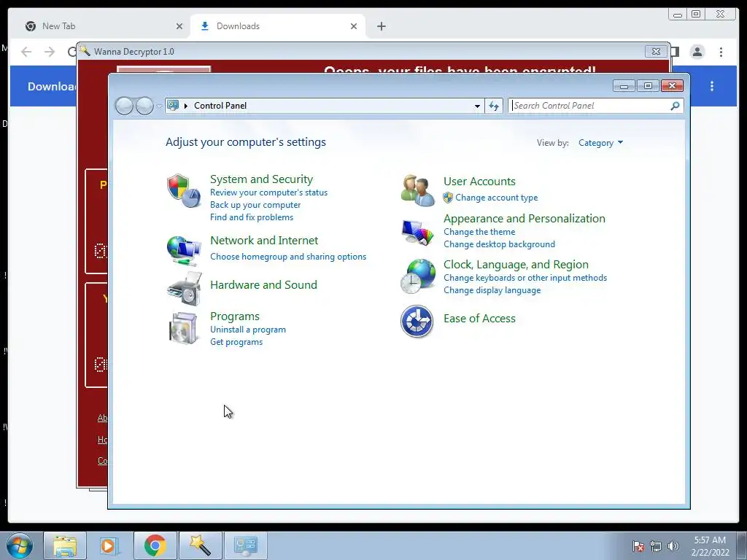The height and width of the screenshot is (560, 747).
Task: Open recent pages dropdown beside navigation buttons
Action: [x=159, y=106]
